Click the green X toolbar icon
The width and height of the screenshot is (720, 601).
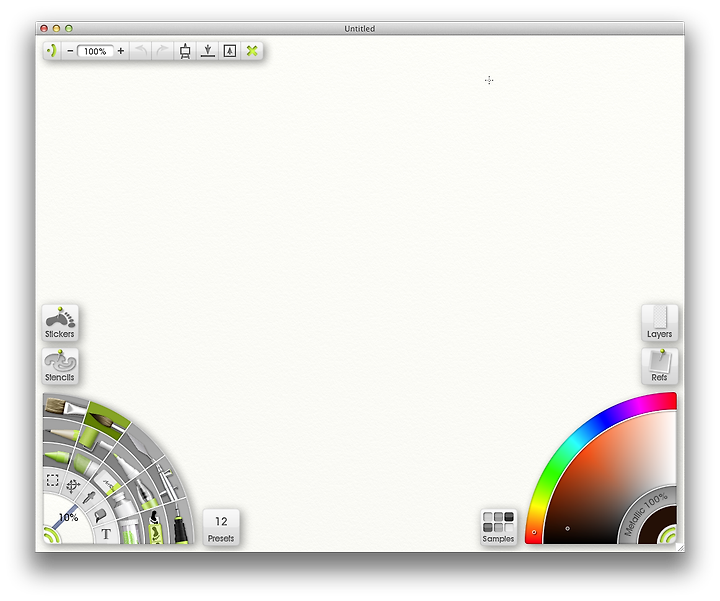point(252,51)
